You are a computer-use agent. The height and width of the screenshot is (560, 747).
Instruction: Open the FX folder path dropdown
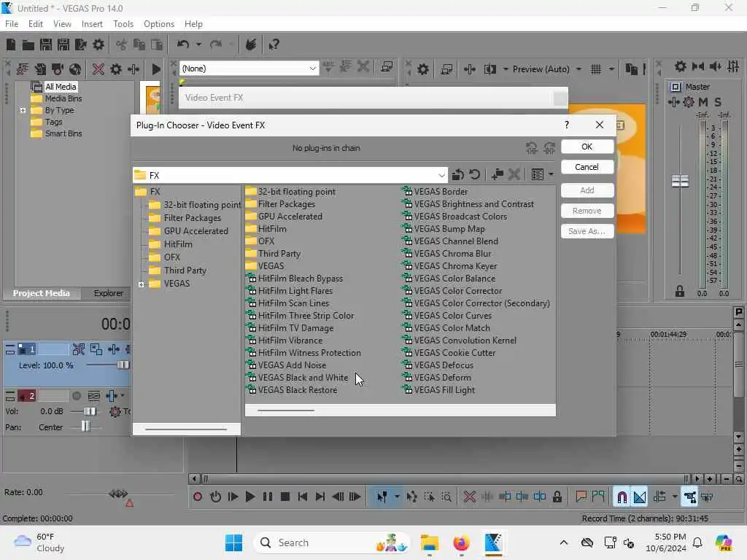click(x=441, y=175)
